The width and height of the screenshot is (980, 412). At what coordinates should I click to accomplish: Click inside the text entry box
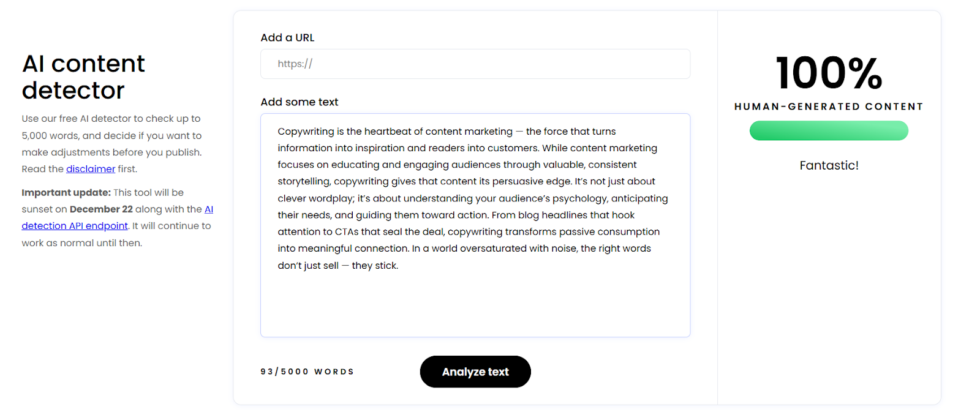(475, 225)
